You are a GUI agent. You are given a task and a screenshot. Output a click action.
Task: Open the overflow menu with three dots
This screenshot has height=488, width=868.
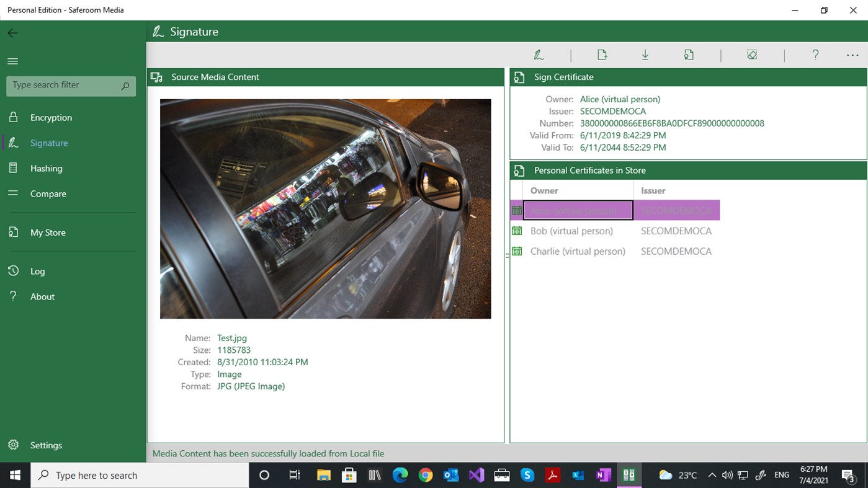[x=852, y=55]
